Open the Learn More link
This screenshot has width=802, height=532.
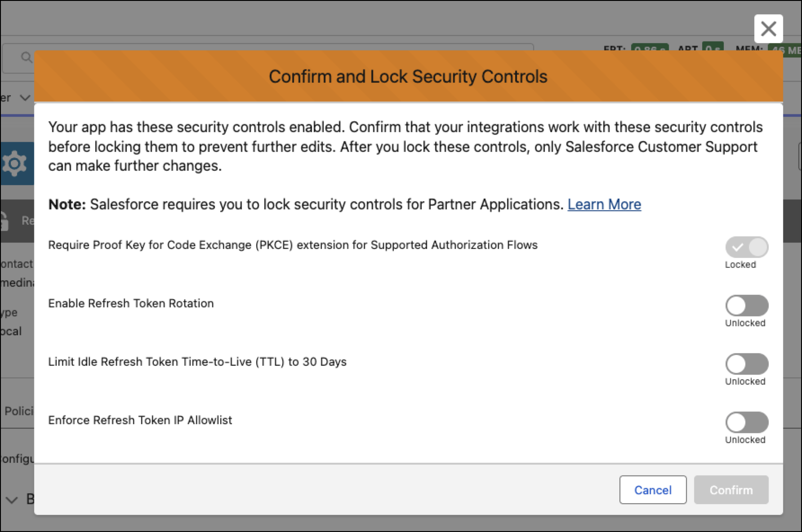[604, 204]
